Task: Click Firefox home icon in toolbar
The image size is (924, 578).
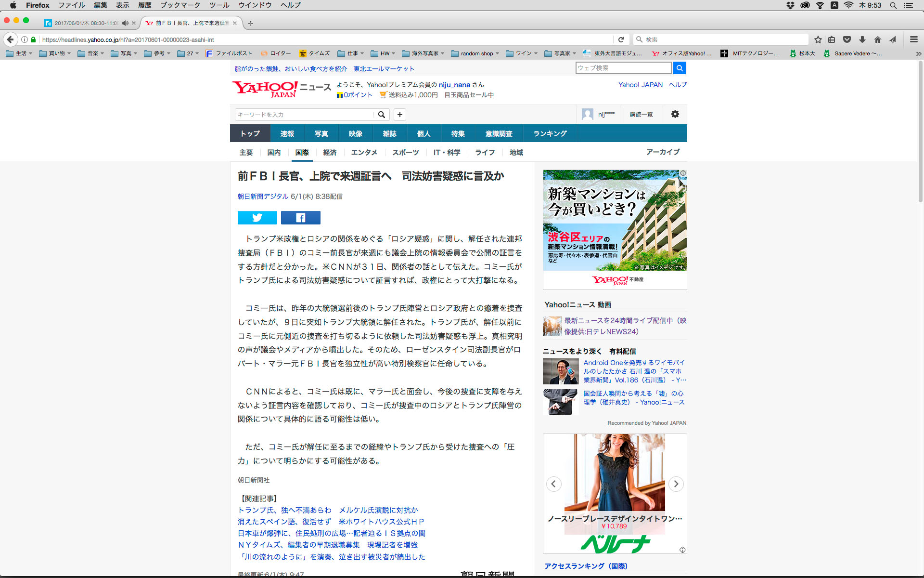Action: [x=878, y=39]
